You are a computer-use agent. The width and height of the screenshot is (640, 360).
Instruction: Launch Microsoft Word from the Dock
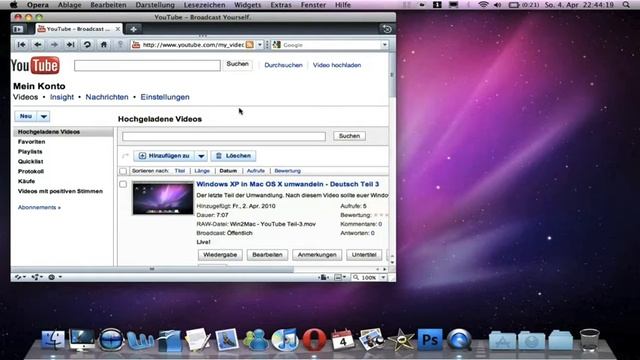pos(140,340)
